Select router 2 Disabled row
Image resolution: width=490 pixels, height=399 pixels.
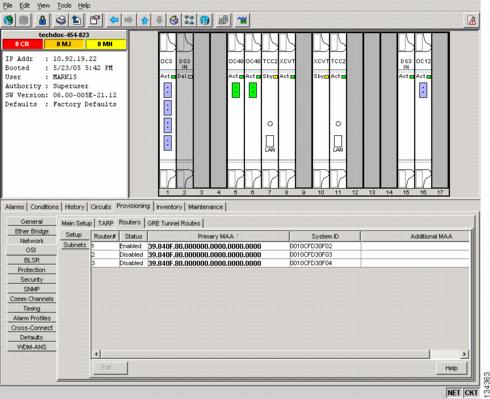[x=280, y=255]
